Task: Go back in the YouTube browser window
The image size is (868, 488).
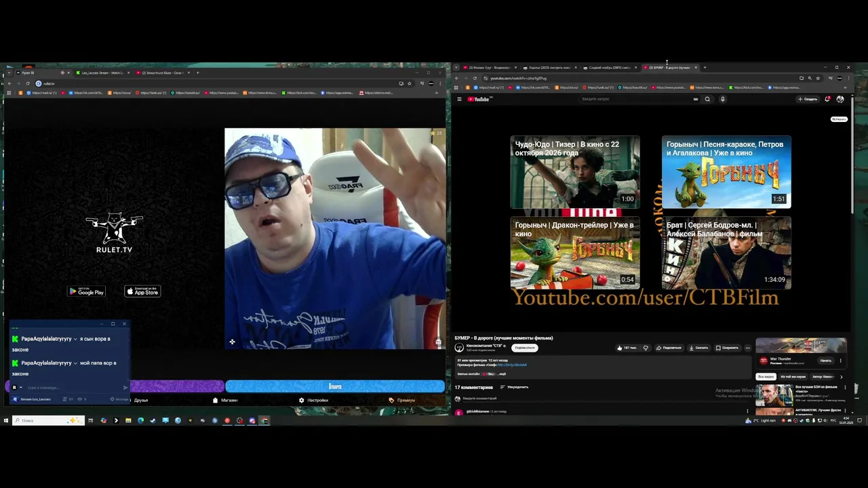Action: [456, 78]
